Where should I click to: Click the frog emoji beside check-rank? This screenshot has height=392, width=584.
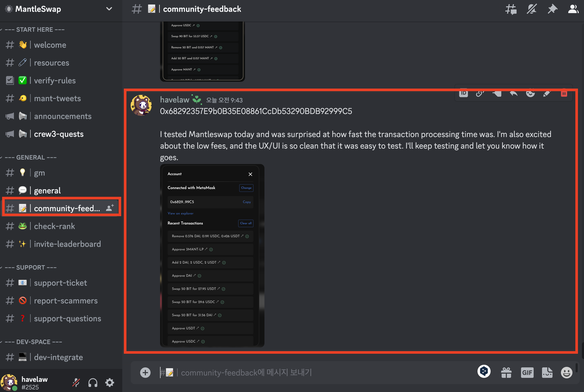coord(23,226)
